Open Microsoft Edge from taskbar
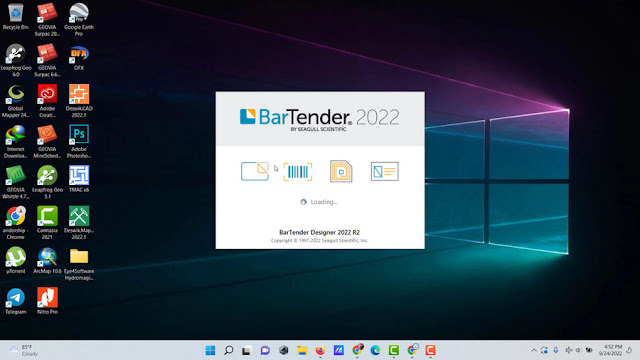The width and height of the screenshot is (640, 360). click(375, 350)
